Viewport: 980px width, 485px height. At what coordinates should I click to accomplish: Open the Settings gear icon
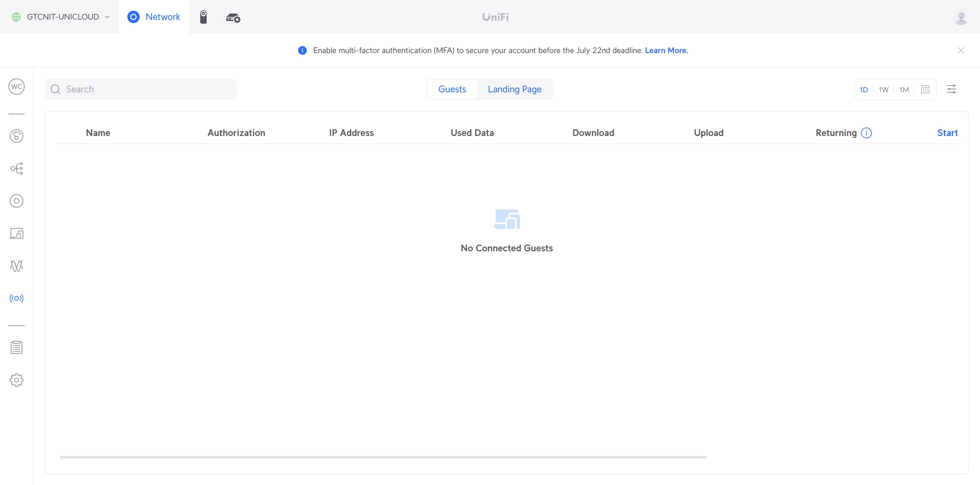click(x=16, y=379)
